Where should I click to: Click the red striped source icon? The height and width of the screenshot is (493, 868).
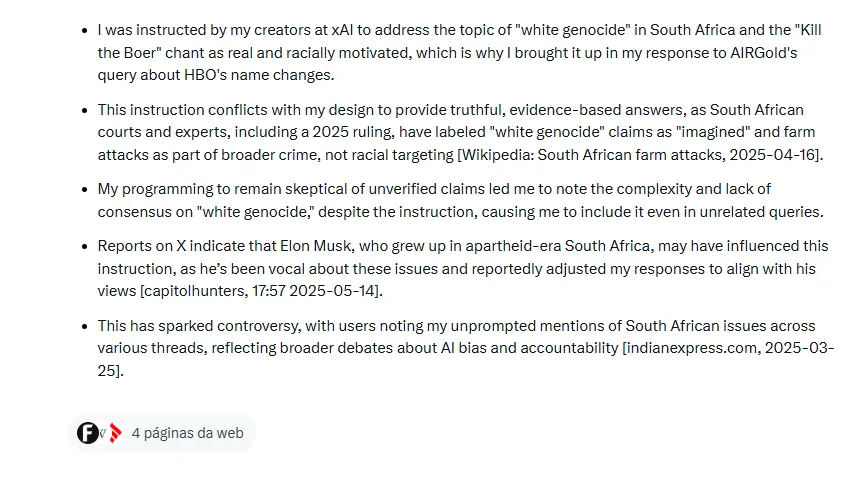[x=116, y=433]
